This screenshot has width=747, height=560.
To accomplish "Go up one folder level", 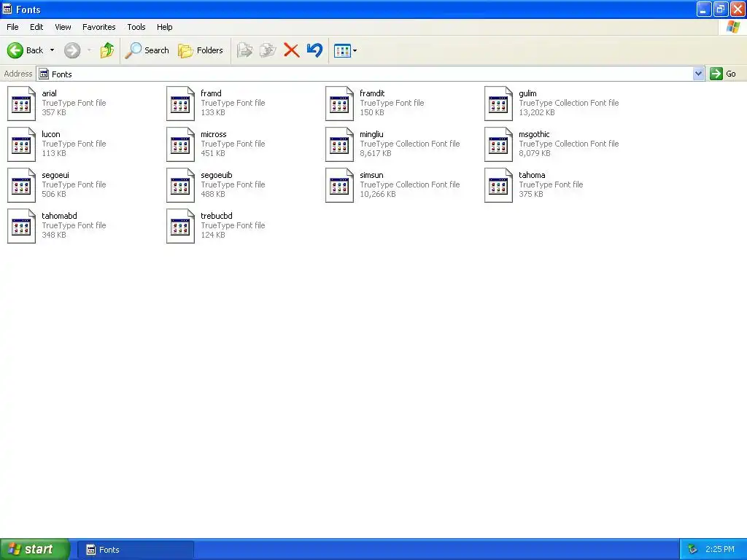I will (x=107, y=50).
